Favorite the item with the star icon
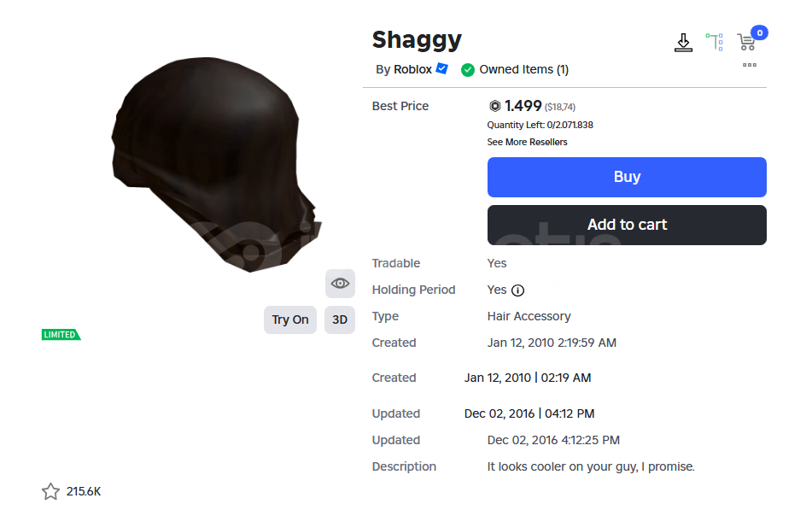 click(50, 491)
